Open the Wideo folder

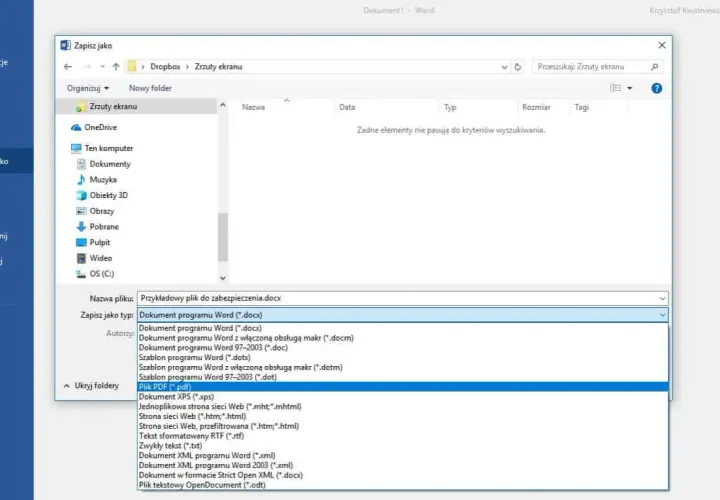[x=95, y=258]
